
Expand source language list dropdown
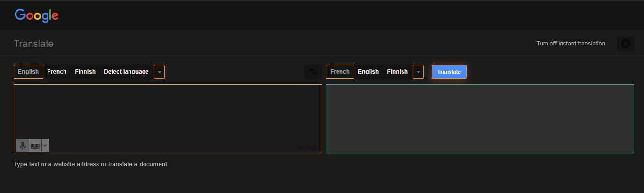pyautogui.click(x=159, y=72)
